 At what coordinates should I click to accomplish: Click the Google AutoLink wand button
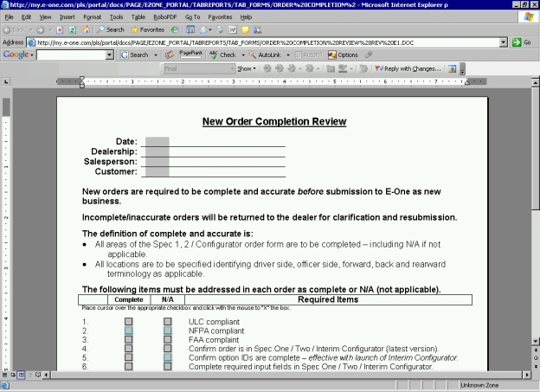pyautogui.click(x=265, y=55)
